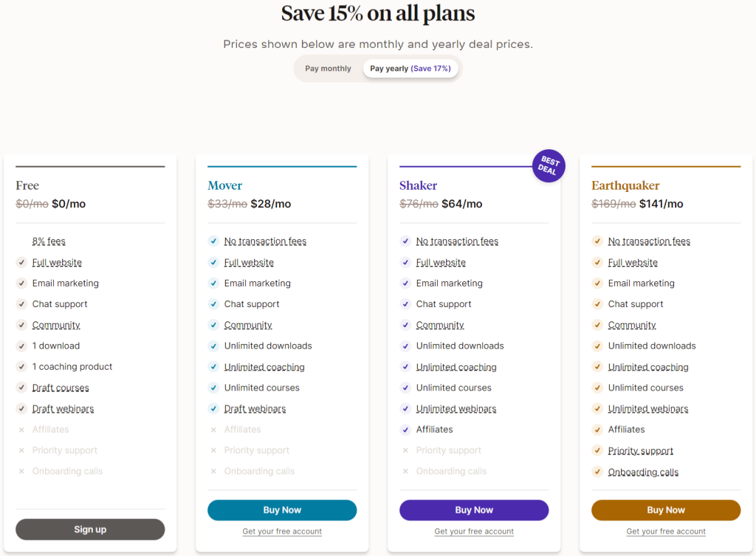
Task: Buy the Shaker plan now
Action: coord(474,510)
